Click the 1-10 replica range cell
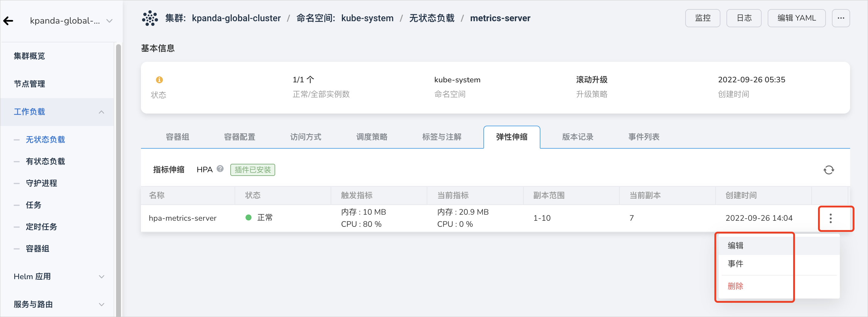The width and height of the screenshot is (868, 317). tap(542, 218)
